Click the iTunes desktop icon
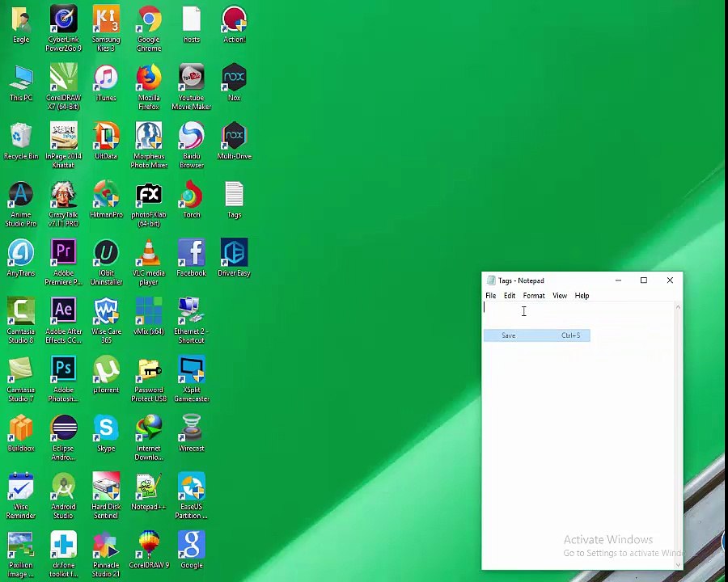This screenshot has height=582, width=728. (106, 78)
